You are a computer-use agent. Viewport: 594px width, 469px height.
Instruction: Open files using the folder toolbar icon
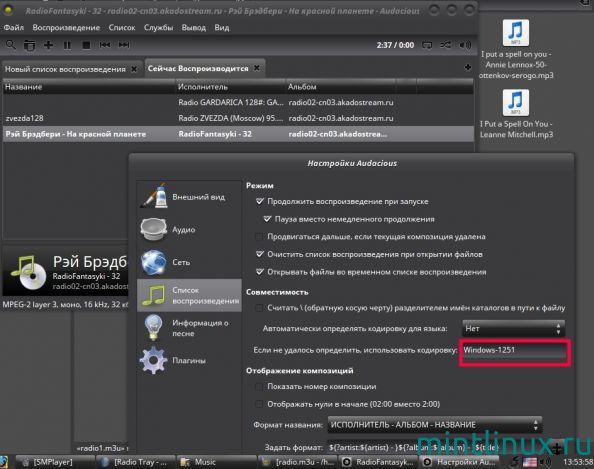tap(29, 45)
